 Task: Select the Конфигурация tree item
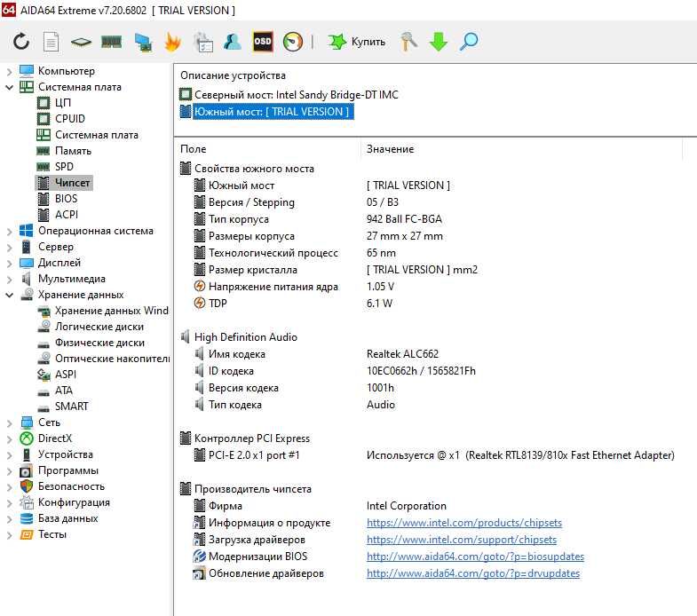coord(74,502)
